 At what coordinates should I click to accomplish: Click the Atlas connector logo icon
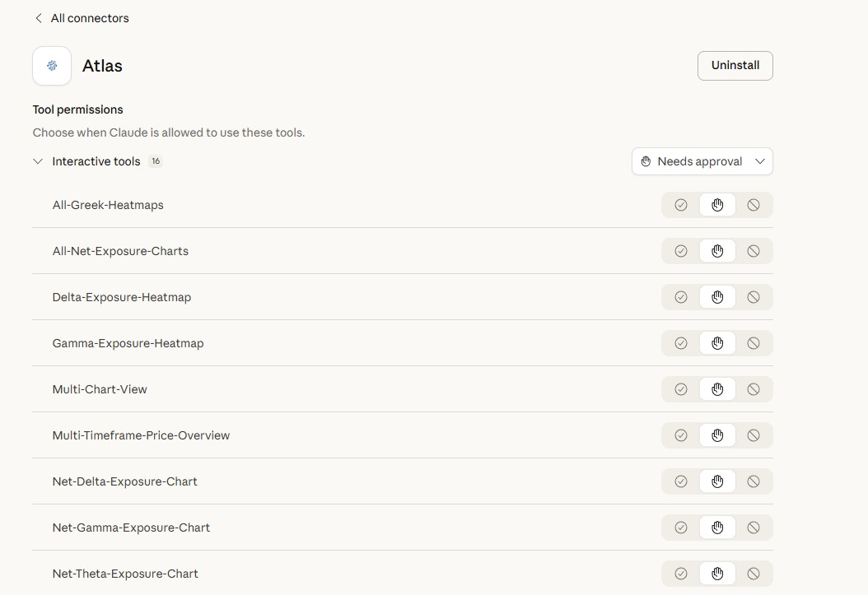click(52, 66)
